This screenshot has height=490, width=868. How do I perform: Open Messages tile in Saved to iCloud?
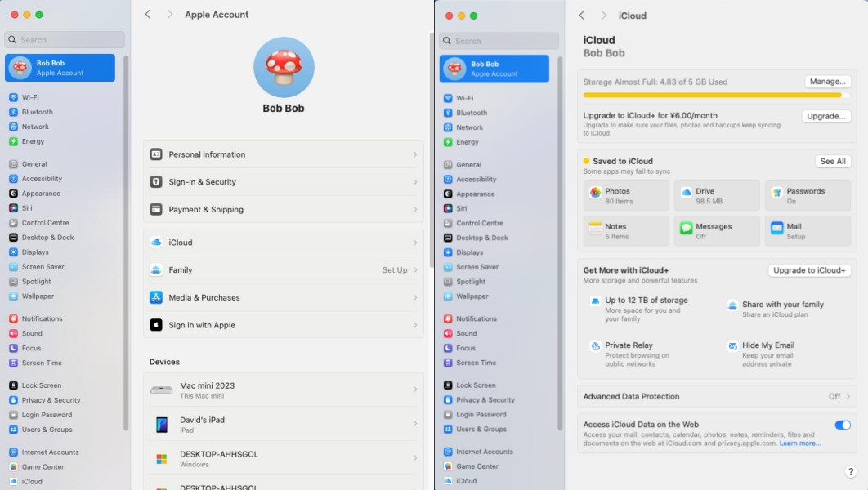[x=717, y=231]
